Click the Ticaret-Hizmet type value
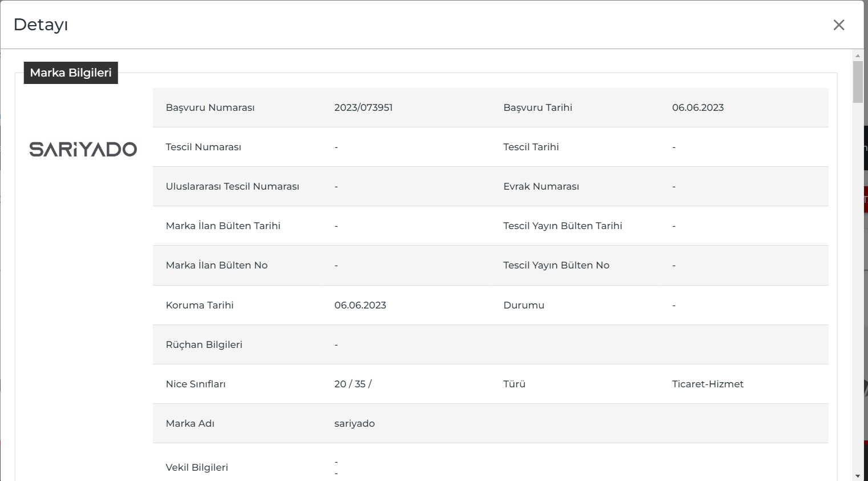The height and width of the screenshot is (481, 868). pyautogui.click(x=708, y=384)
